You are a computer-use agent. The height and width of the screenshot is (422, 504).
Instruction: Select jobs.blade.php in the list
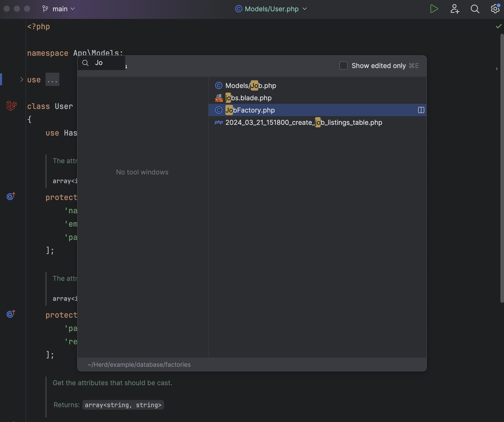[x=248, y=98]
